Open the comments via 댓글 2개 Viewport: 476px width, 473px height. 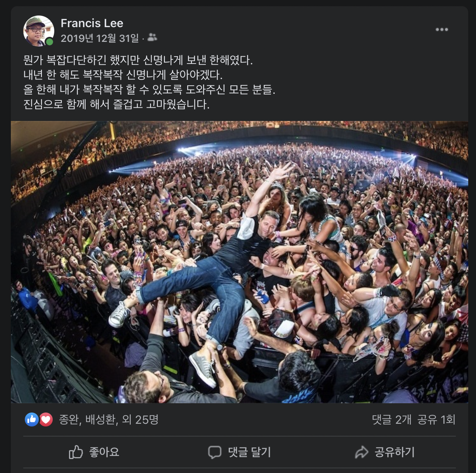(393, 419)
